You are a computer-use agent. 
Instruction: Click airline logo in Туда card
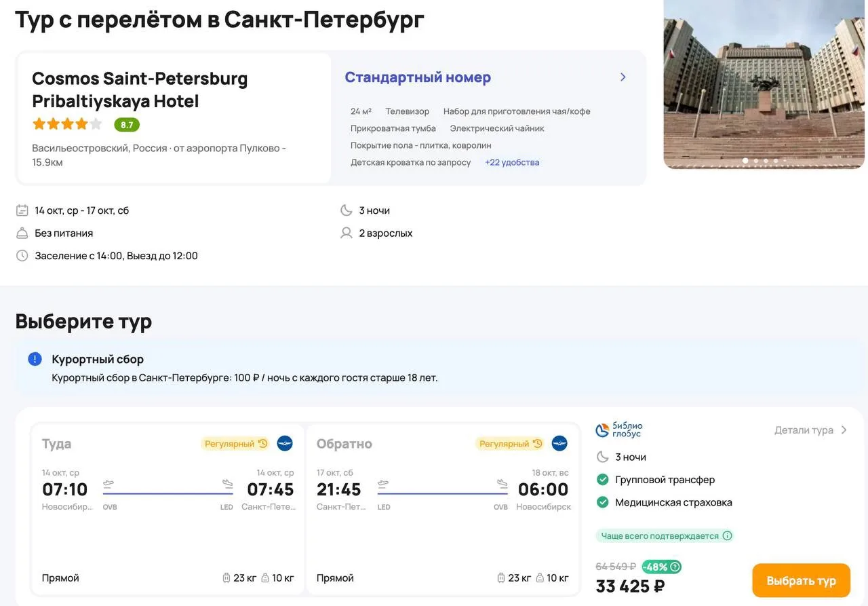tap(285, 444)
